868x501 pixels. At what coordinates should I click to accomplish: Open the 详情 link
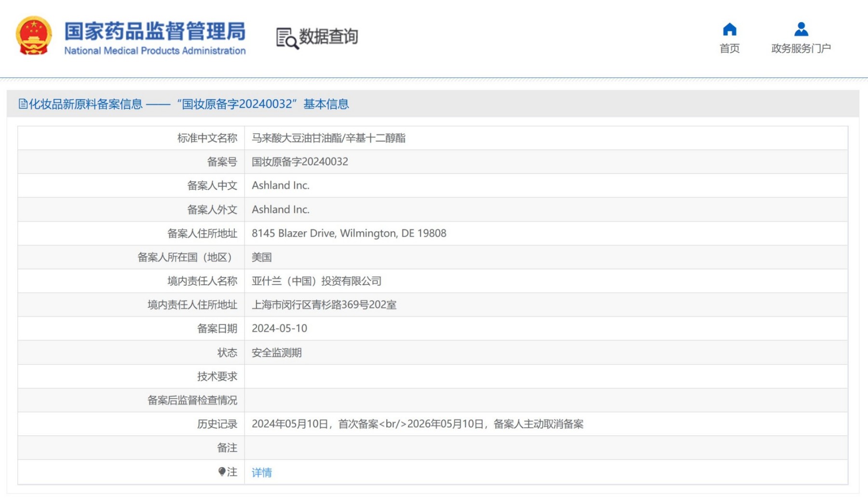click(x=262, y=473)
